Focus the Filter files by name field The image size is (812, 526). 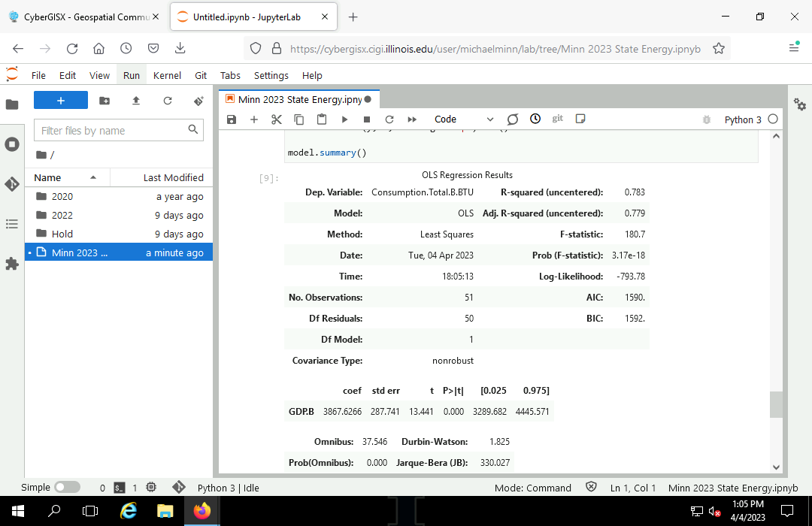click(111, 131)
